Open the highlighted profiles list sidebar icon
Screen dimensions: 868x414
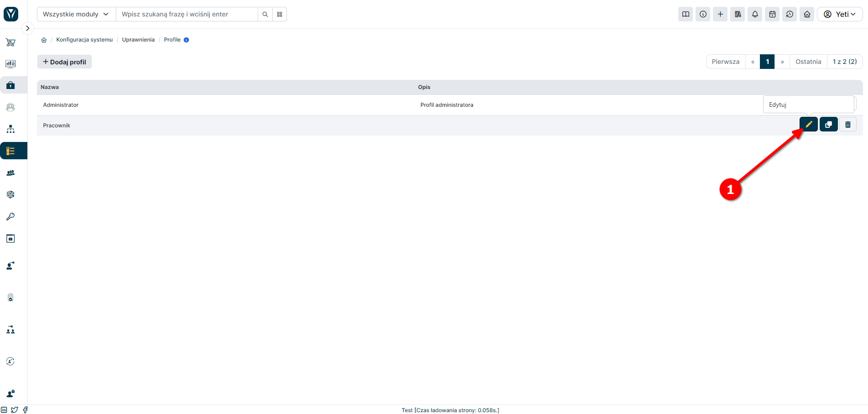(10, 151)
